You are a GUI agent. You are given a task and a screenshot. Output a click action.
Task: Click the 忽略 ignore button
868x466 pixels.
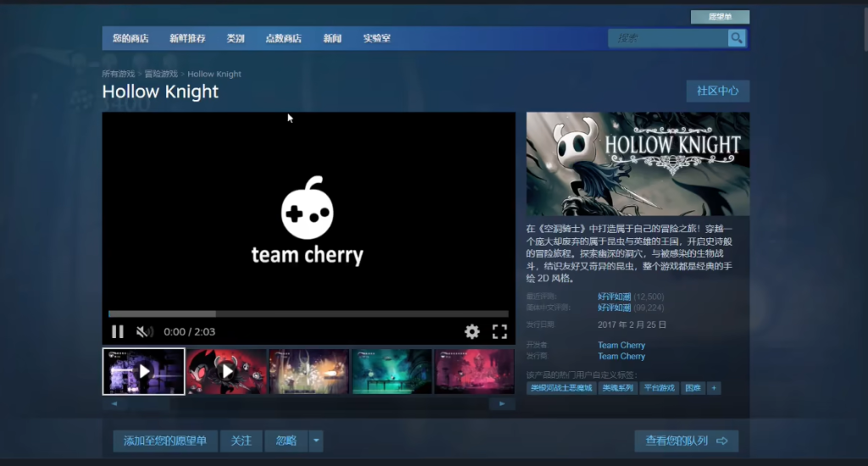click(x=287, y=441)
